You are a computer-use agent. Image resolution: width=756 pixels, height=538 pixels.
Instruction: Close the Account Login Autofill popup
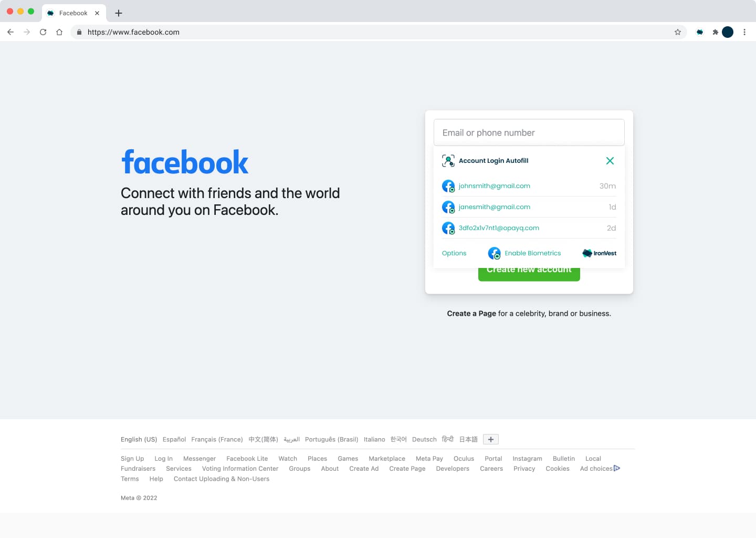coord(610,161)
